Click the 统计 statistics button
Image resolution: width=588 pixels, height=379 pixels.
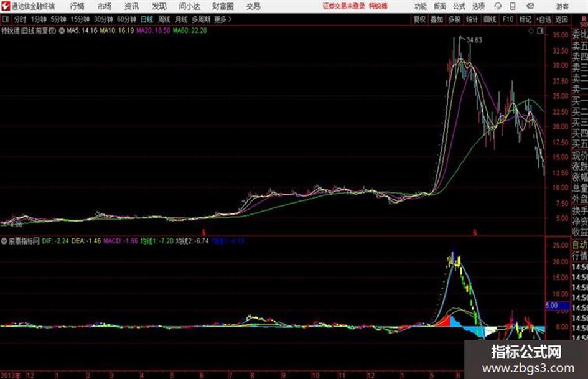click(472, 19)
